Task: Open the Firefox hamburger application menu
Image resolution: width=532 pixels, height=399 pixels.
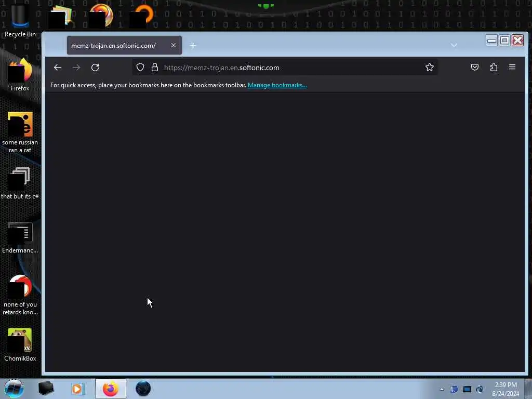Action: 512,67
